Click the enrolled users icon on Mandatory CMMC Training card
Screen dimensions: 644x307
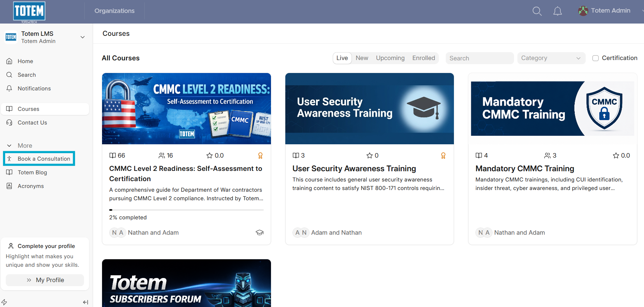547,156
